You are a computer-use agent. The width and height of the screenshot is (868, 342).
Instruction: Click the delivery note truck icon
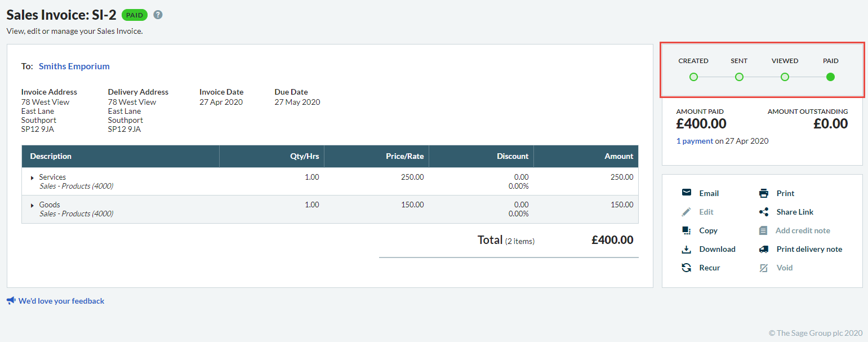(x=764, y=249)
